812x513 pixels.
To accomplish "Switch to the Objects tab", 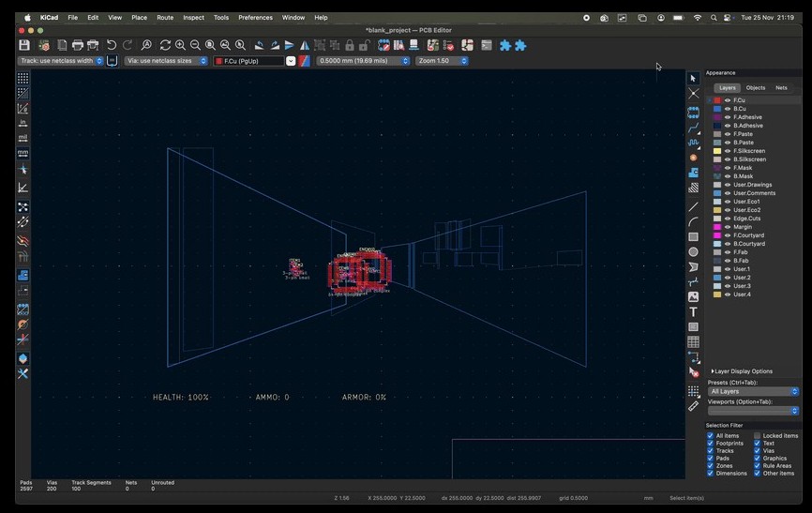I will pyautogui.click(x=756, y=87).
